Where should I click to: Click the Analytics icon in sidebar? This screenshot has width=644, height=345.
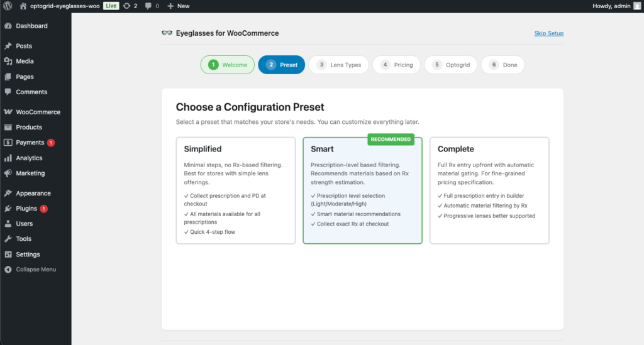pos(8,158)
